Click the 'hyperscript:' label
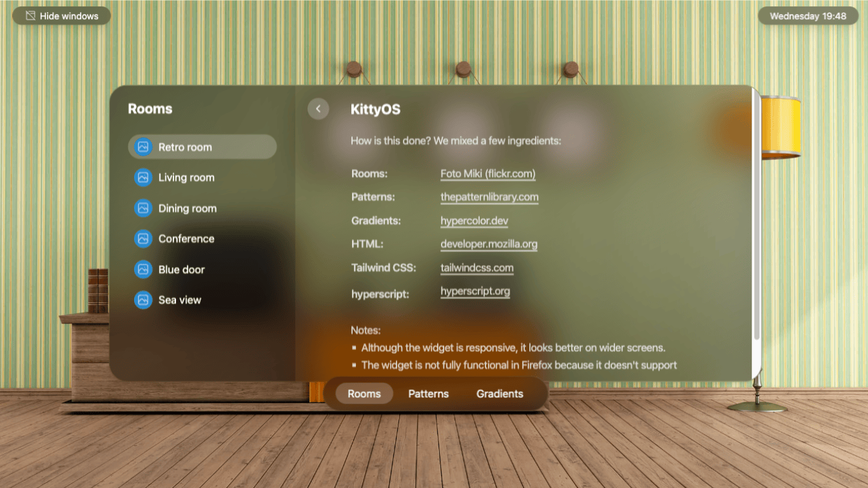868x488 pixels. 380,294
